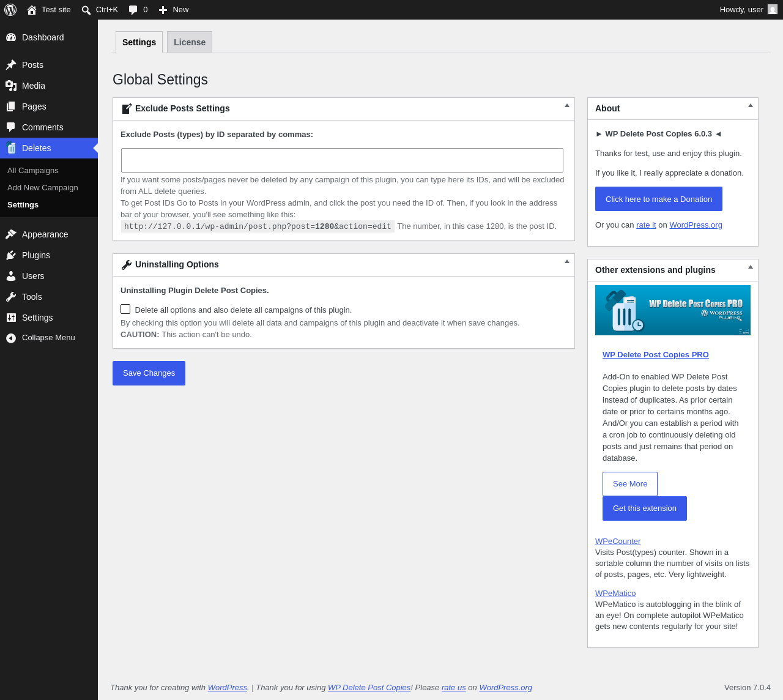
Task: Select the Settings tab
Action: [x=139, y=42]
